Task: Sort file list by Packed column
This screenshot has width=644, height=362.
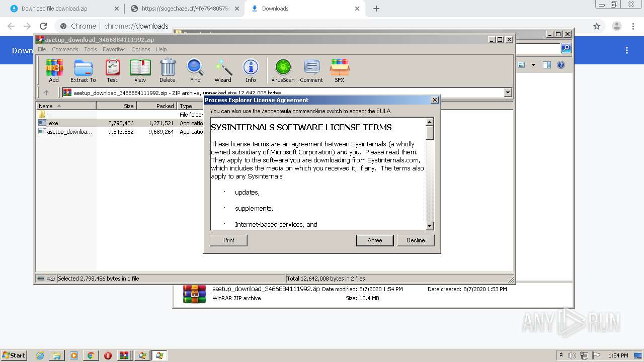Action: coord(157,106)
